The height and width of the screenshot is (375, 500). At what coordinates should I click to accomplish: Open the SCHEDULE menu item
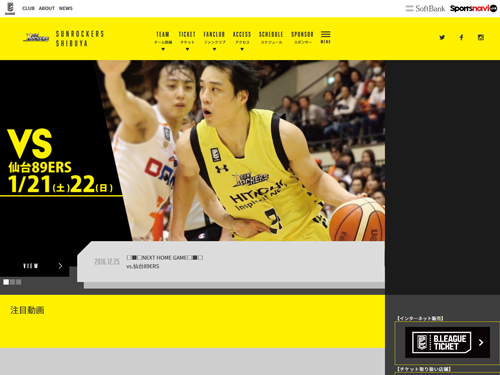click(271, 38)
